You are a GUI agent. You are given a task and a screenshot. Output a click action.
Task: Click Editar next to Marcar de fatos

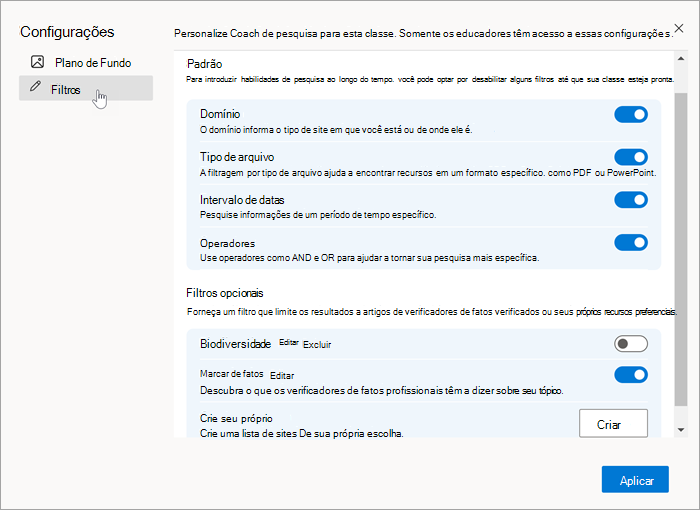click(x=282, y=376)
